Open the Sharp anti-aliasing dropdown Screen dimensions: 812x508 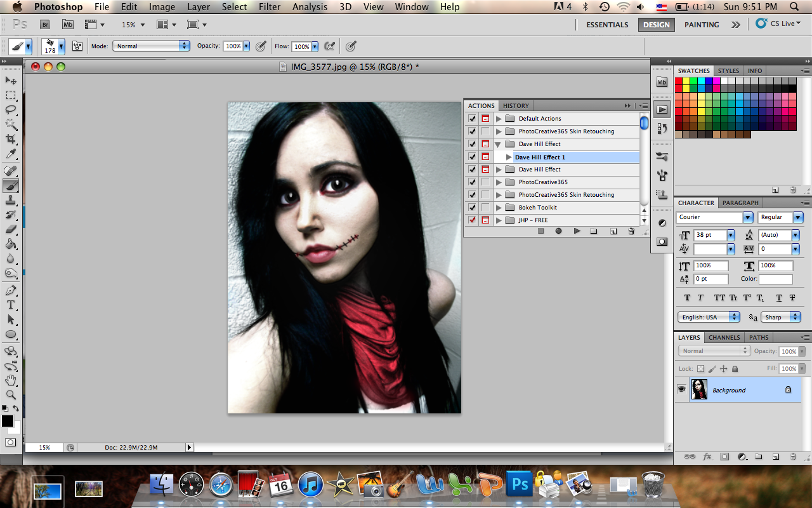click(x=782, y=317)
